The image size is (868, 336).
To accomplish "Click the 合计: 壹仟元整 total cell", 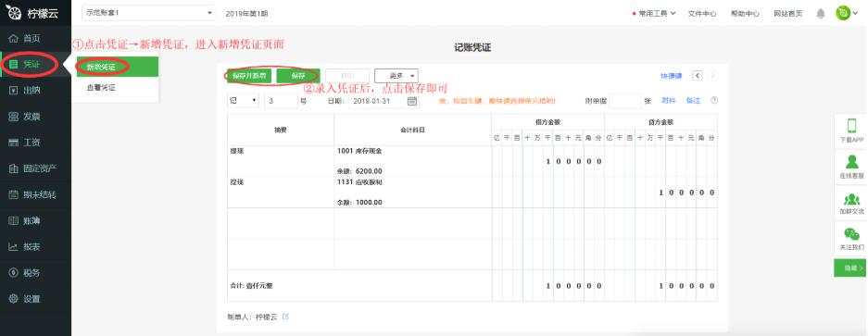I will (359, 286).
